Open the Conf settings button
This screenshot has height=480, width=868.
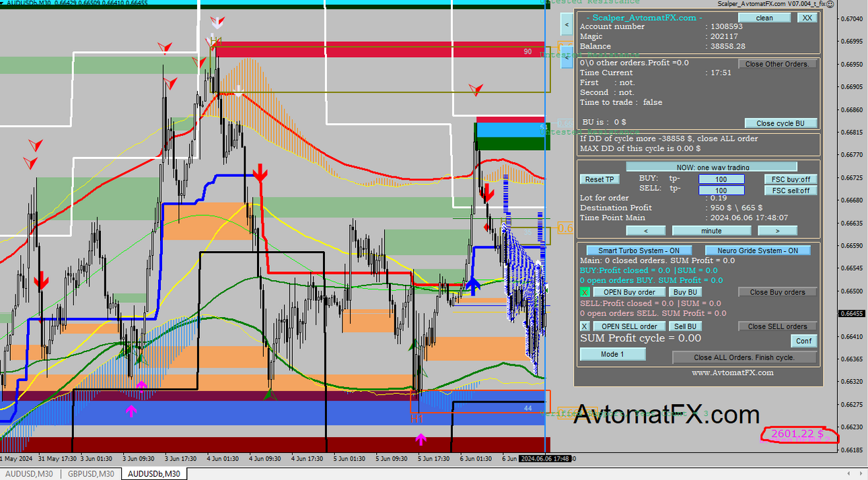(804, 341)
